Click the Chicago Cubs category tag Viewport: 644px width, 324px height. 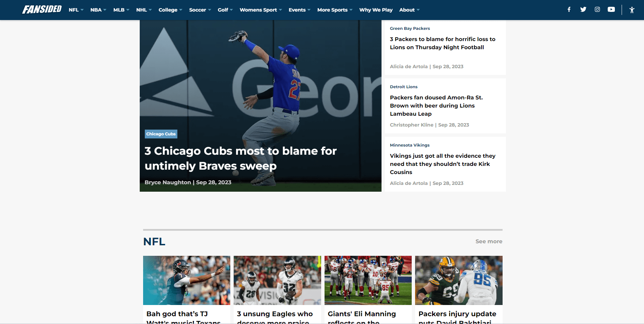[161, 134]
